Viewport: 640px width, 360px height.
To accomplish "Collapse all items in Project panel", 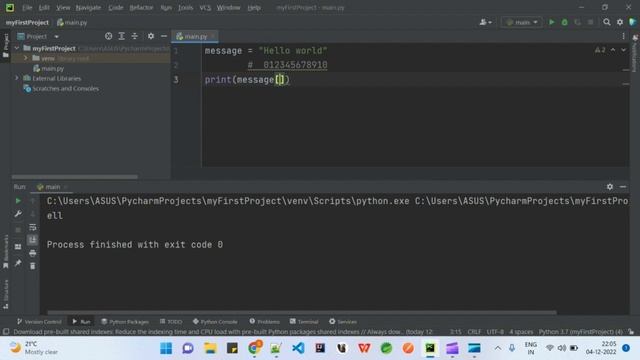I will click(x=134, y=36).
